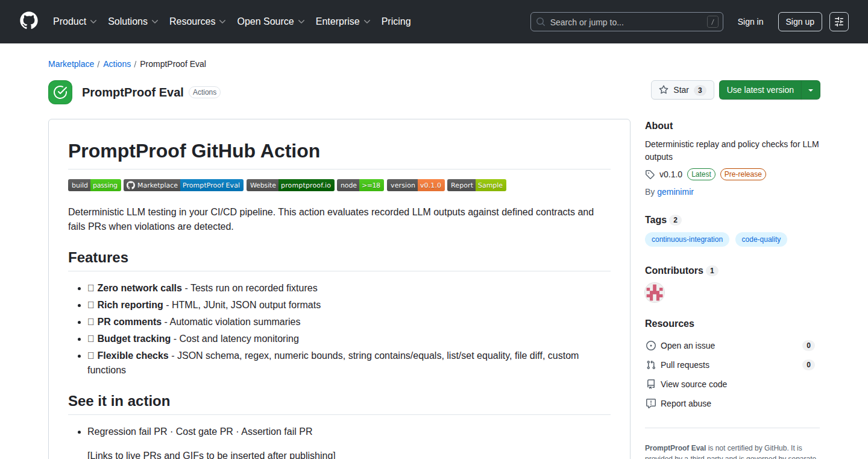Open the Sign up page

pyautogui.click(x=800, y=22)
